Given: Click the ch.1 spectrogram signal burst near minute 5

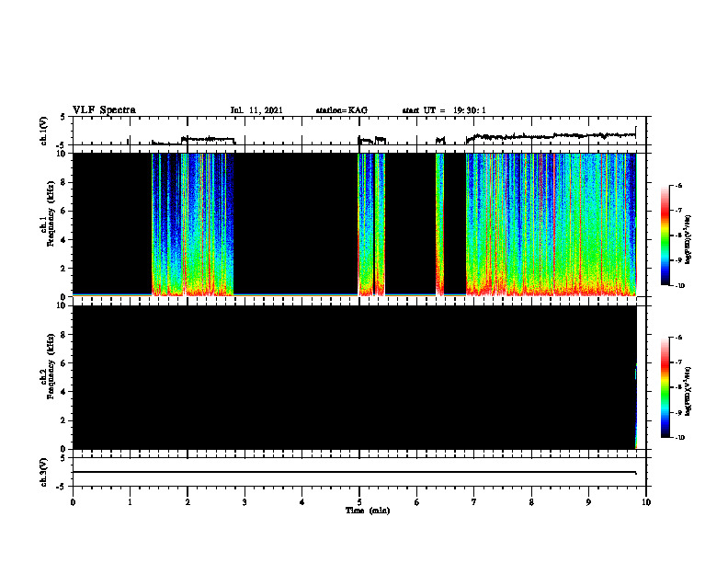Looking at the screenshot, I should pos(371,224).
